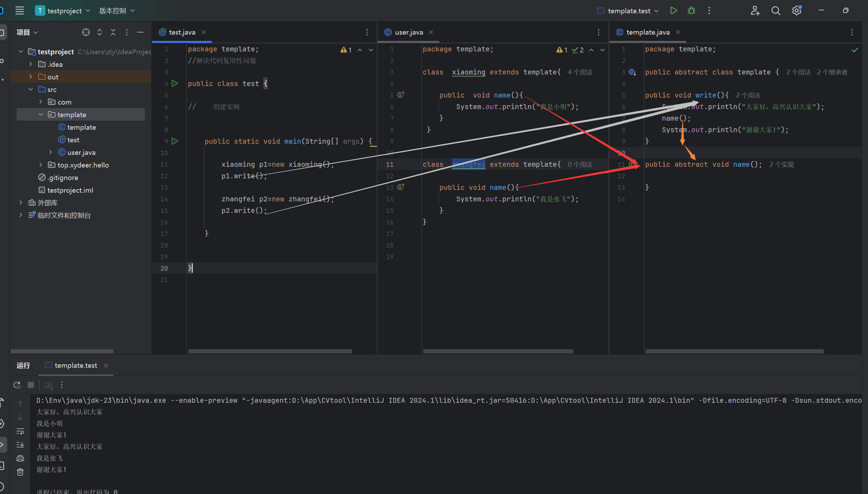Clear console output with trash icon
Viewport: 868px width, 494px height.
coord(20,472)
